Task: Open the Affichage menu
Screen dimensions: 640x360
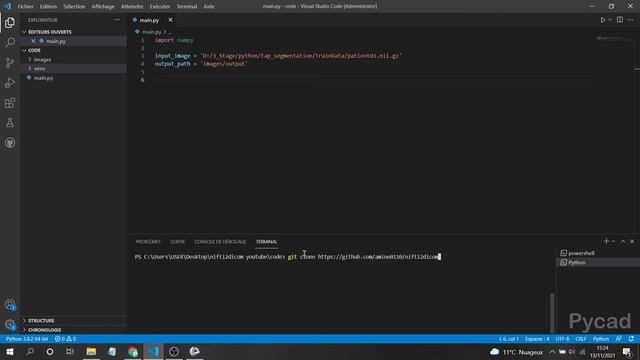Action: click(x=103, y=6)
